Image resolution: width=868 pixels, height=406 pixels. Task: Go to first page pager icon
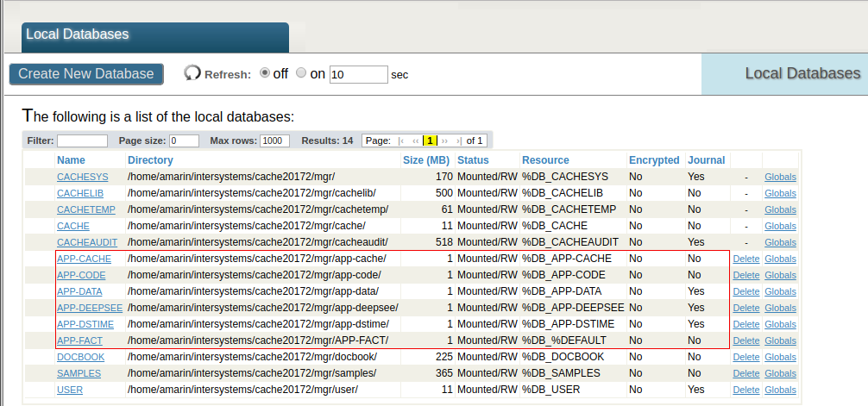402,141
